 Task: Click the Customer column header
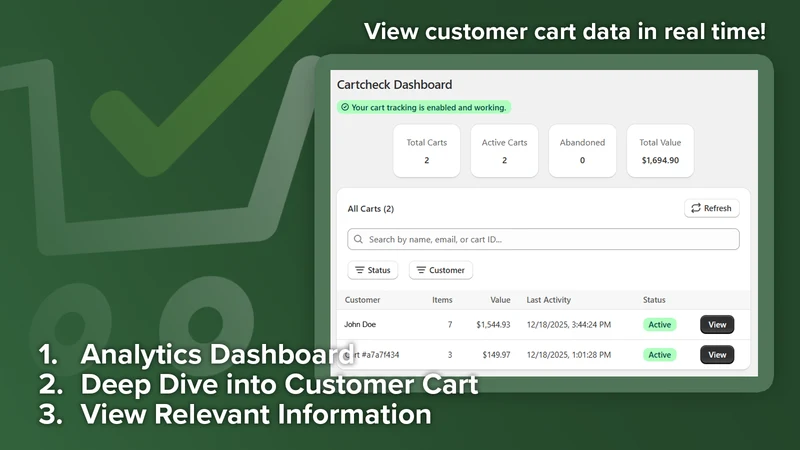point(362,300)
